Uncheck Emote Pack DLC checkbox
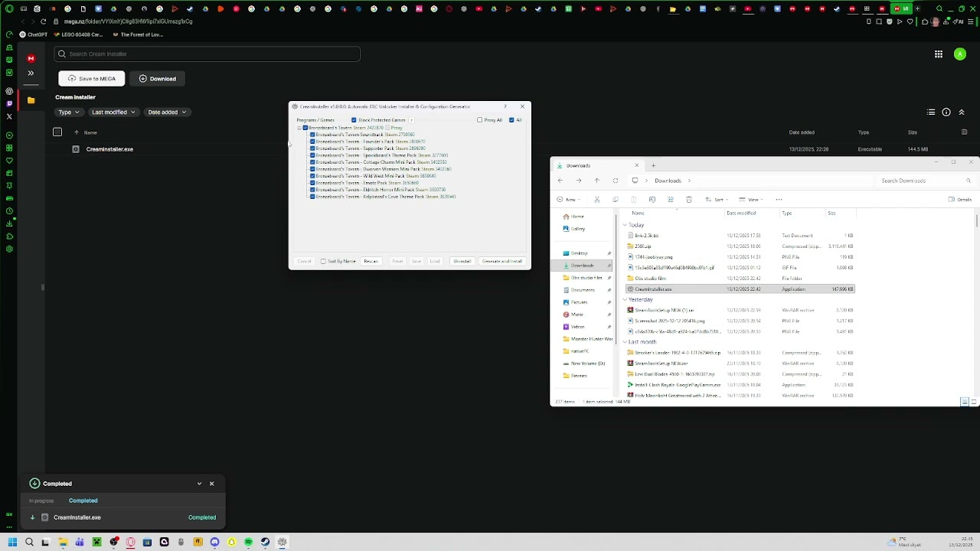Viewport: 980px width, 551px height. pos(312,183)
